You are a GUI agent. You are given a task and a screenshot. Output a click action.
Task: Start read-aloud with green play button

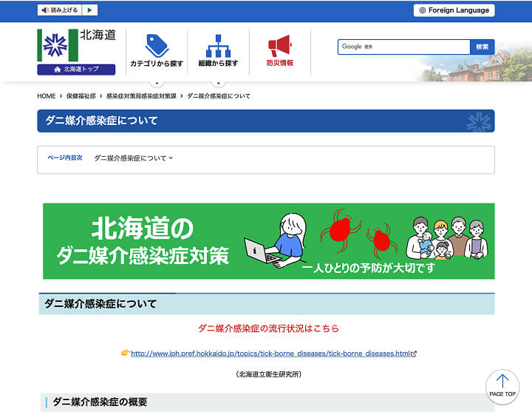90,10
